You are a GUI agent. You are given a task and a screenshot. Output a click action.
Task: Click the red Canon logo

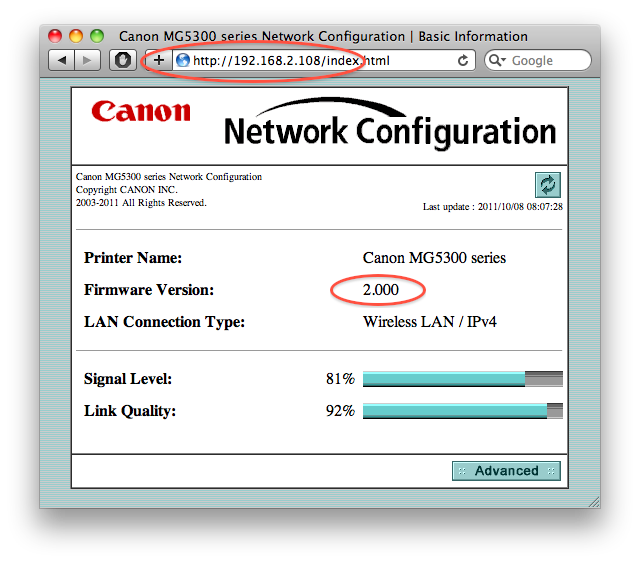click(x=140, y=111)
